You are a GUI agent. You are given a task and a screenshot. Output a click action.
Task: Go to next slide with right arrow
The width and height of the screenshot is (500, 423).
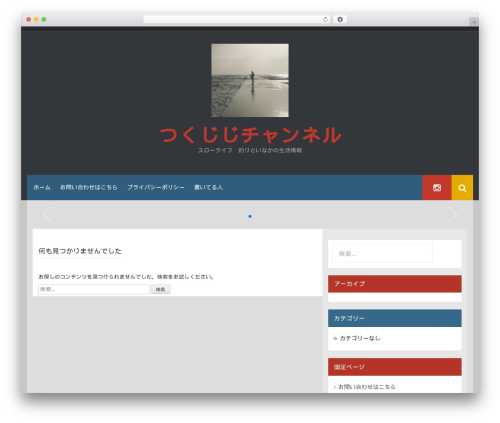click(453, 215)
